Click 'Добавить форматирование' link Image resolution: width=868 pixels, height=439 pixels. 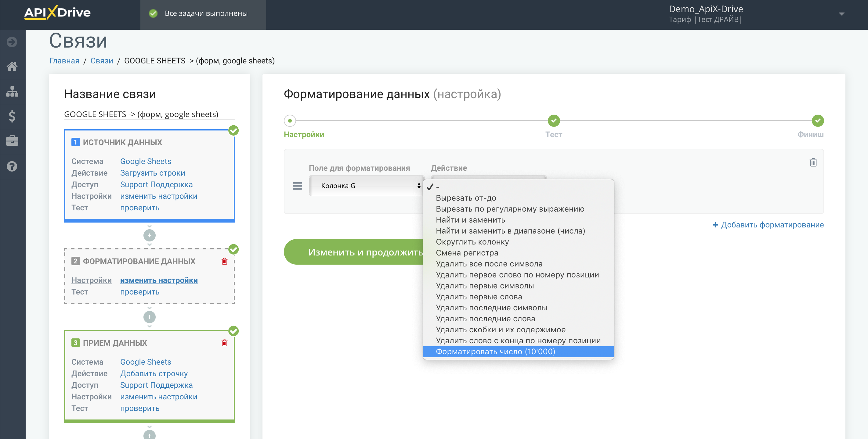point(768,225)
